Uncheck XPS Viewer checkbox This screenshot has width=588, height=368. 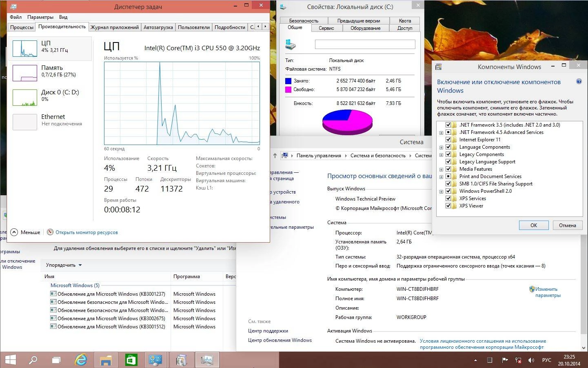click(448, 206)
